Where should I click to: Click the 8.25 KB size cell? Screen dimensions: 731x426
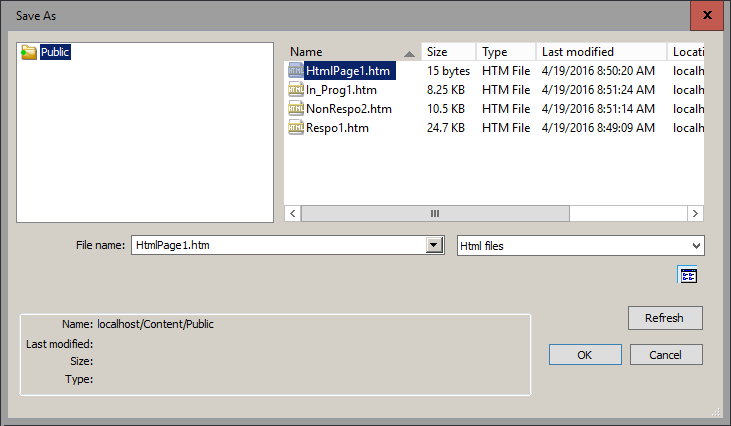point(446,90)
